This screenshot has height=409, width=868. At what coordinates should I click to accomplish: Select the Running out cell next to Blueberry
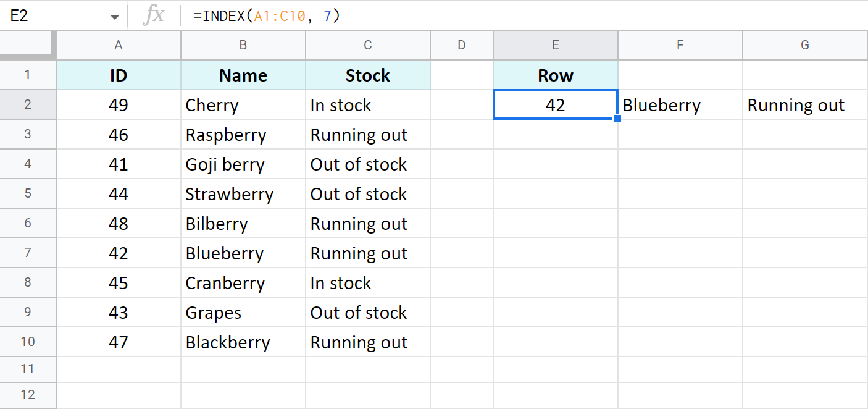[x=367, y=253]
